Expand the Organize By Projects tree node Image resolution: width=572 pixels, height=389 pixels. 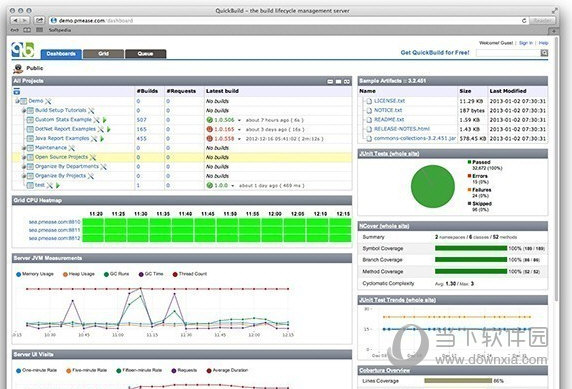coord(24,176)
